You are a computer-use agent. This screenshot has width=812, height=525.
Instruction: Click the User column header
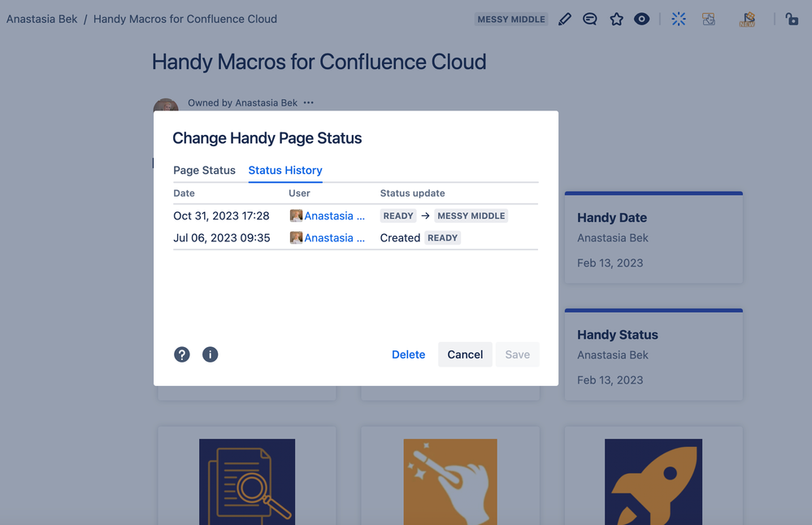(x=299, y=193)
